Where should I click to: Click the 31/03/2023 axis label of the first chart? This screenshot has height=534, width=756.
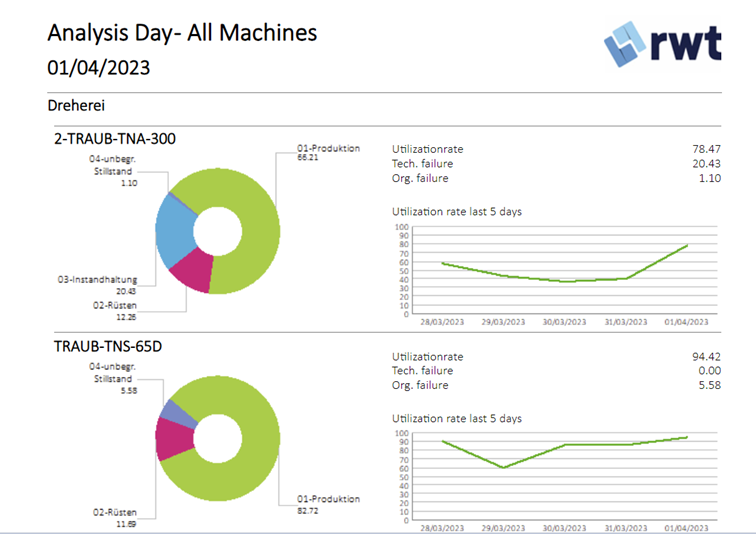(626, 322)
